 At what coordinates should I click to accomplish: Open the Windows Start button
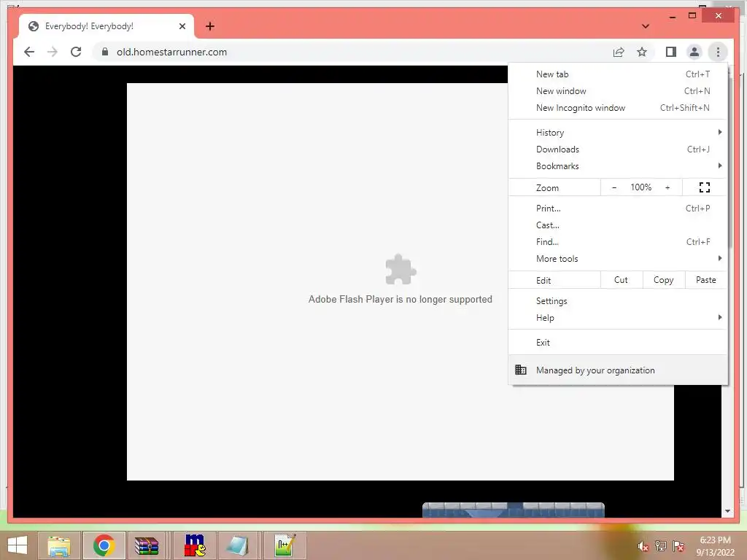[x=18, y=545]
